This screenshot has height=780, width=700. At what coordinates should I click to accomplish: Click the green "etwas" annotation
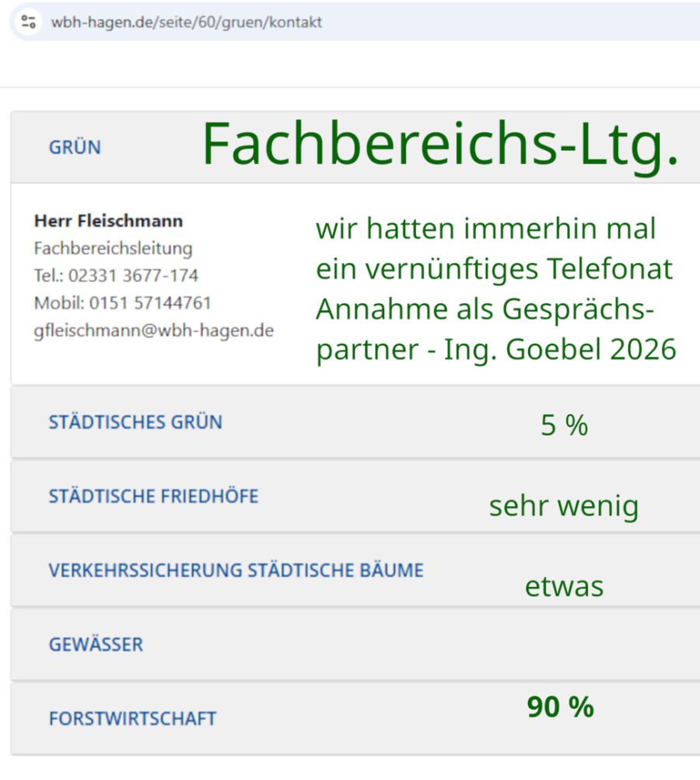click(564, 586)
